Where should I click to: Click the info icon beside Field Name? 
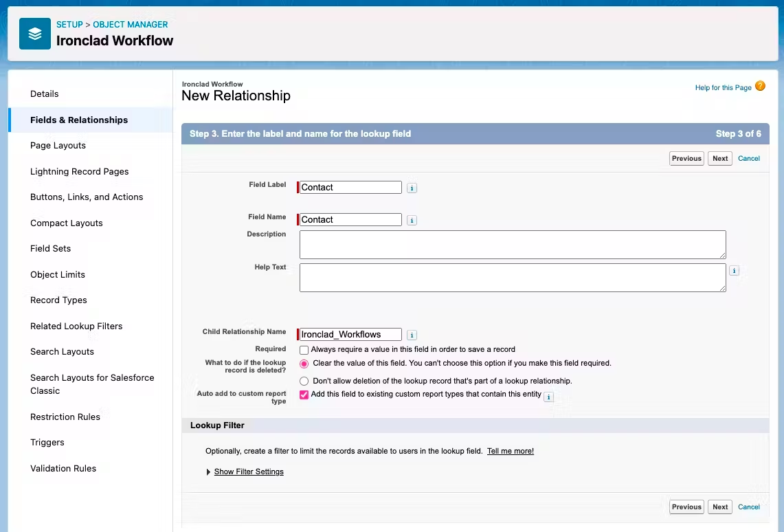click(x=412, y=220)
